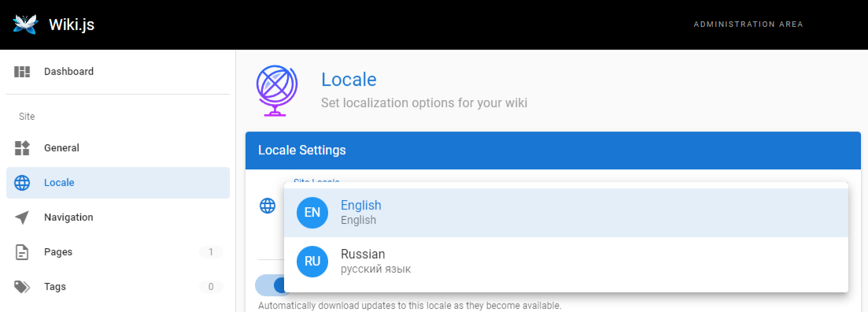
Task: Click the EN circle avatar
Action: (312, 212)
